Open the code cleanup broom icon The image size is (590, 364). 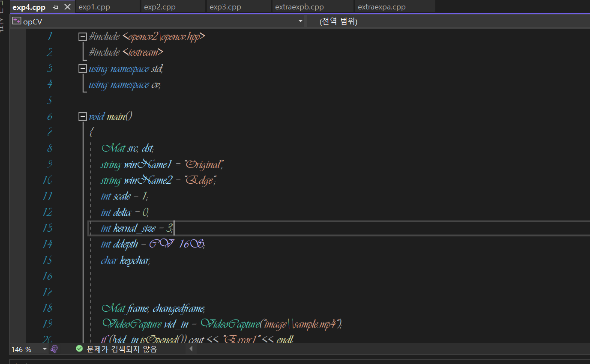[x=54, y=349]
